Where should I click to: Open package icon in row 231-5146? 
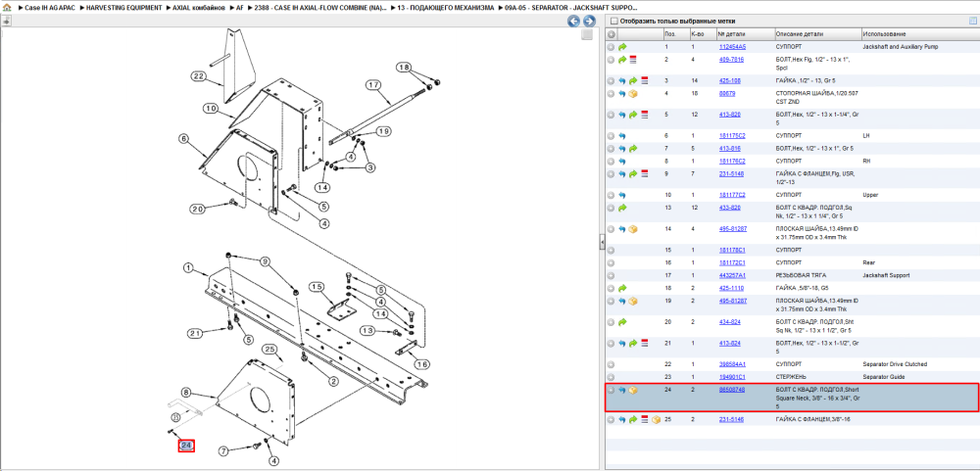[656, 420]
